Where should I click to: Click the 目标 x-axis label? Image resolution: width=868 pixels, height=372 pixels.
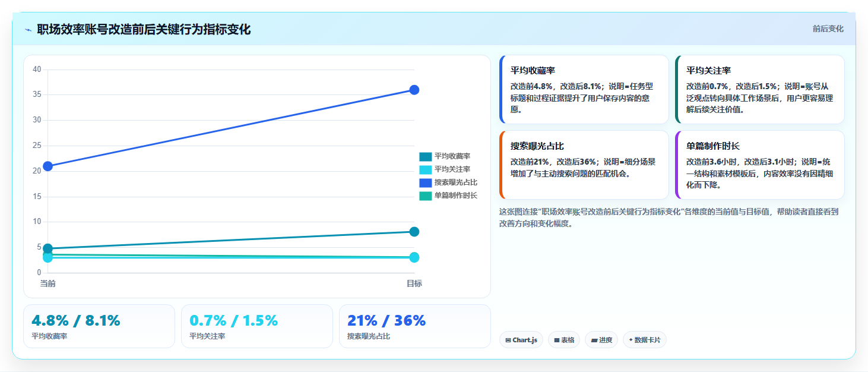[x=414, y=283]
